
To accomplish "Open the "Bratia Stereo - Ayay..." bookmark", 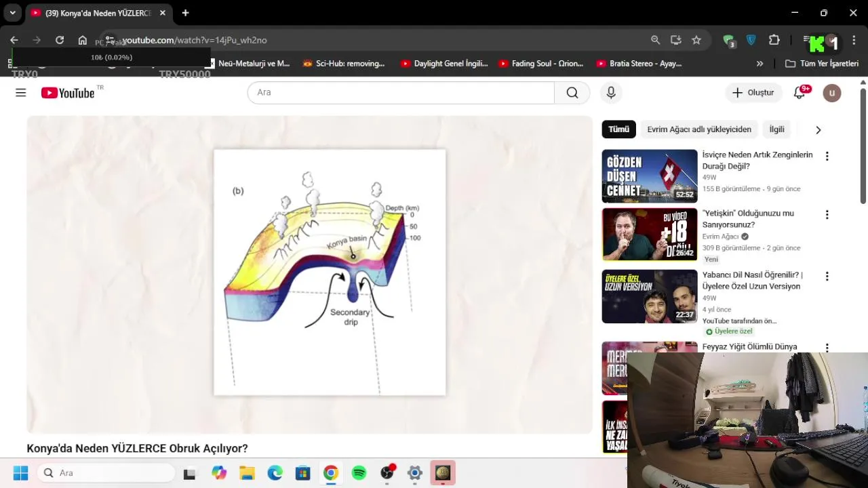I will (639, 64).
